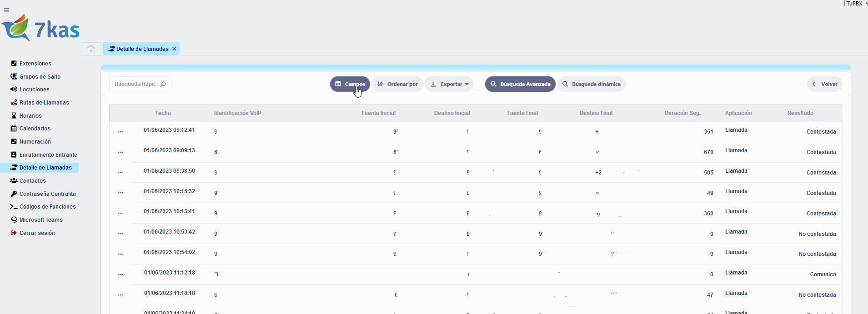Image resolution: width=868 pixels, height=314 pixels.
Task: Open the home tab icon
Action: click(x=90, y=49)
